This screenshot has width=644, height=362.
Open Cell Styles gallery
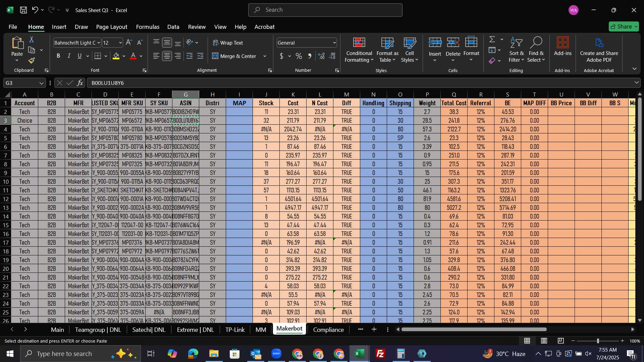coord(410,50)
